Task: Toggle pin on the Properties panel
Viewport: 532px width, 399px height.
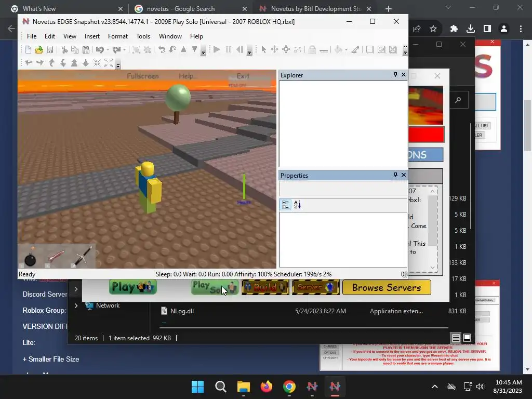Action: tap(395, 175)
